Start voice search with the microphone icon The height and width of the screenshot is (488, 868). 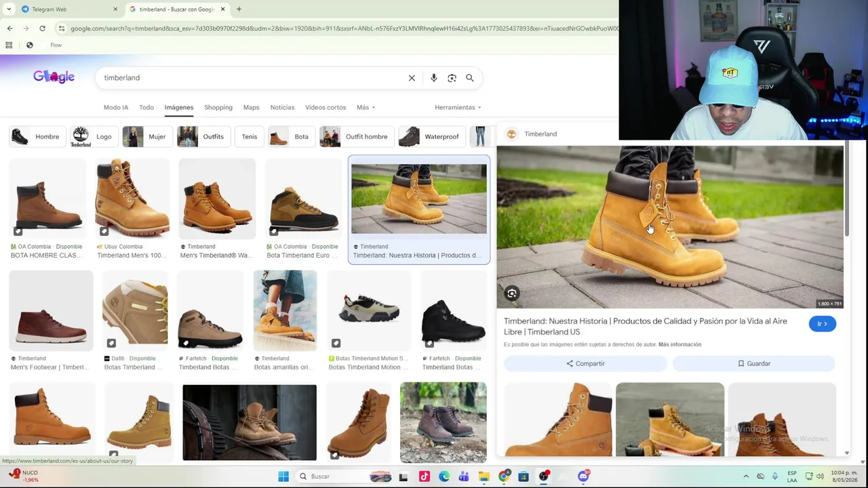433,78
